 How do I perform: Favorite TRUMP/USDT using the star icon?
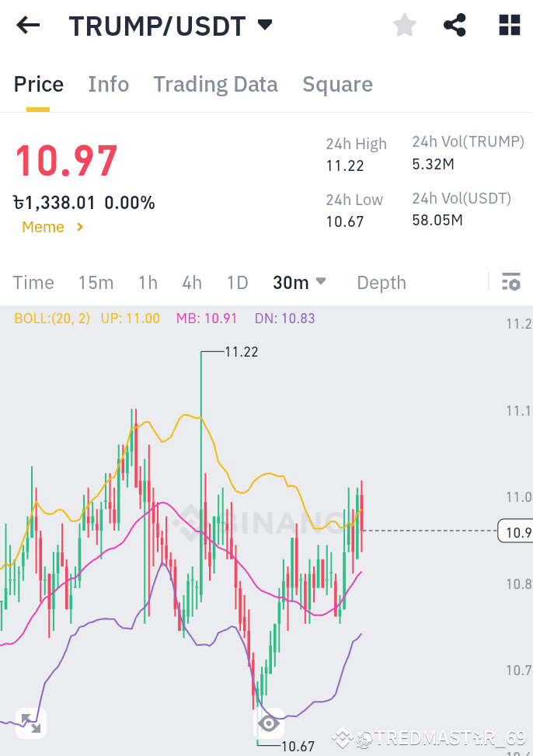pos(404,25)
